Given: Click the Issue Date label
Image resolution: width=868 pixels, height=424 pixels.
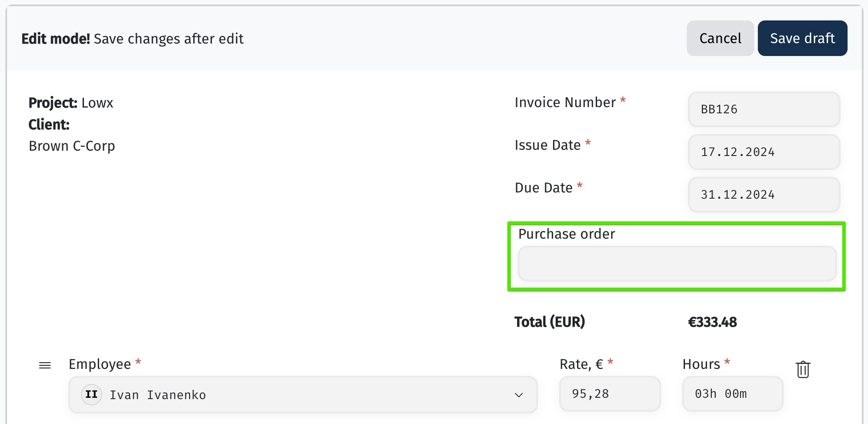Looking at the screenshot, I should (547, 145).
